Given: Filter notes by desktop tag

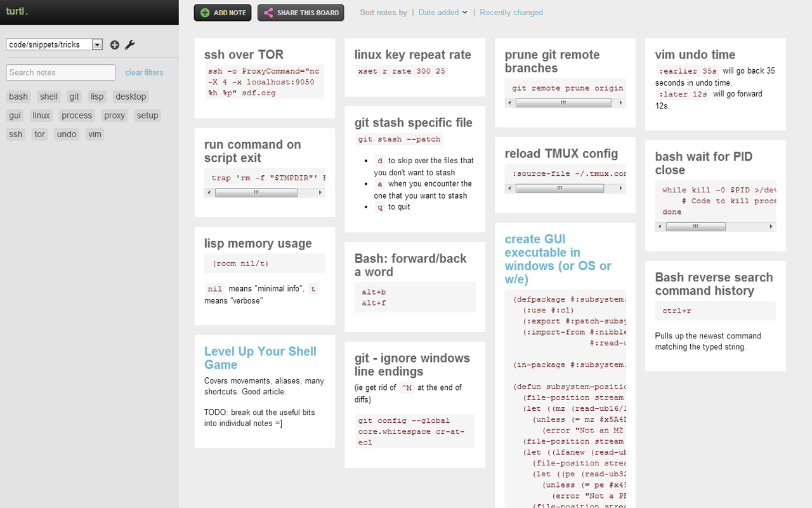Looking at the screenshot, I should [x=131, y=97].
